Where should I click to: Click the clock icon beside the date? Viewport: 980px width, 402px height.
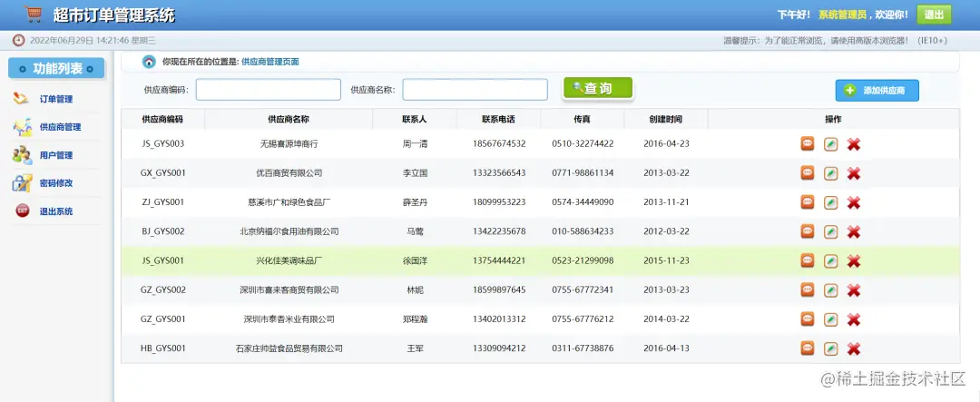pos(19,41)
